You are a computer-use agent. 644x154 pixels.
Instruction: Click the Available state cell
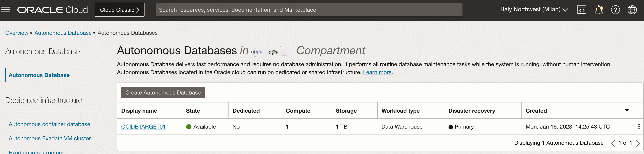(201, 127)
